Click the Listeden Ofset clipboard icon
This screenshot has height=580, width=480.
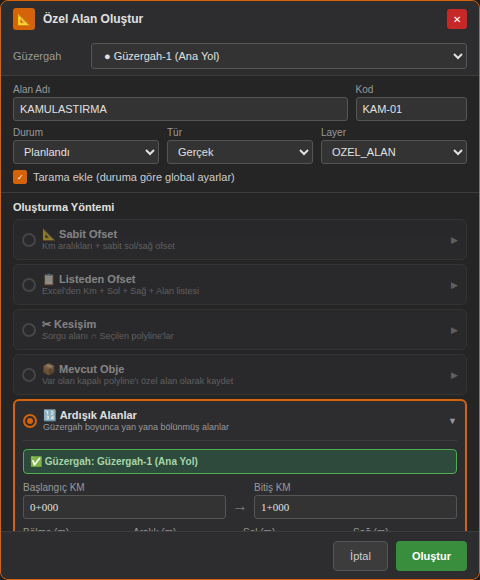coord(48,279)
